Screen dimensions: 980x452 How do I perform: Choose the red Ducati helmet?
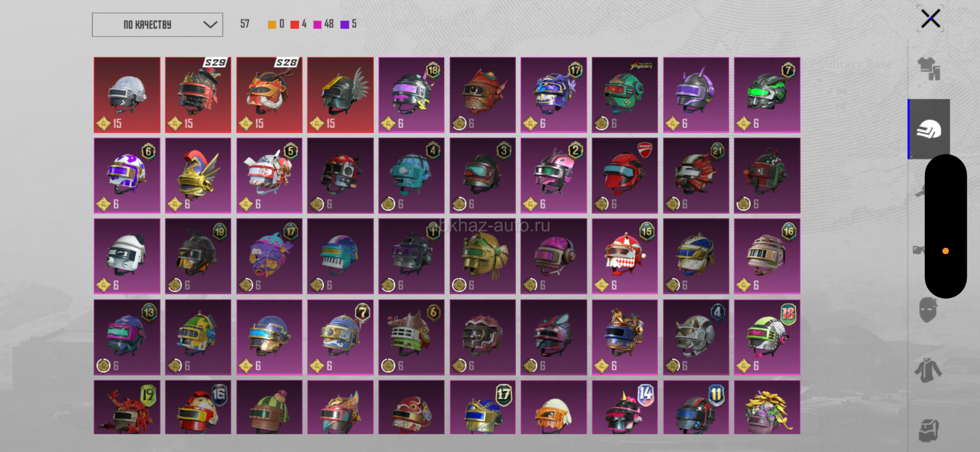625,176
